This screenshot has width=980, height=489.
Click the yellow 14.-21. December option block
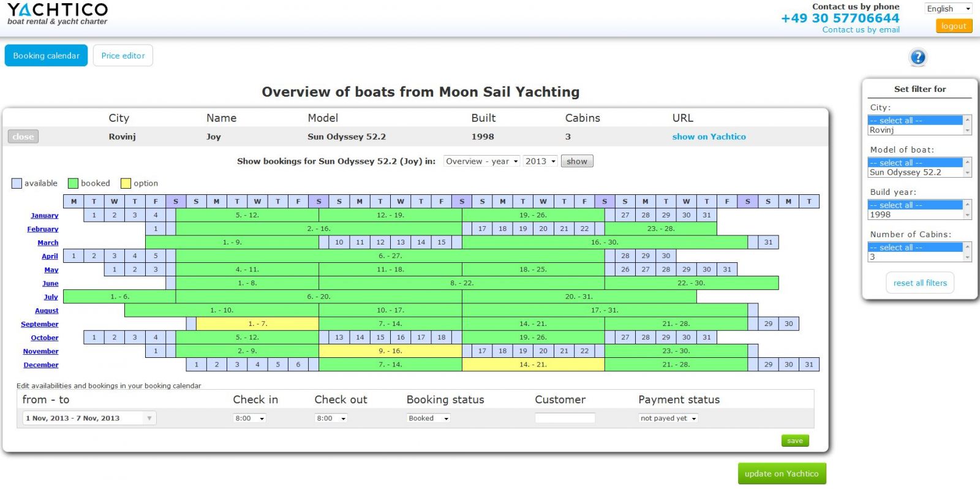[533, 365]
